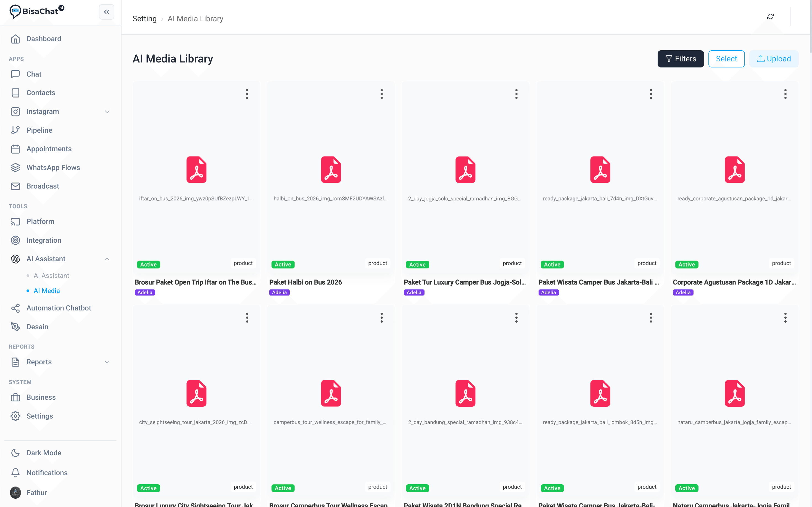Click the Automation Chatbot share icon
This screenshot has width=812, height=507.
(15, 308)
